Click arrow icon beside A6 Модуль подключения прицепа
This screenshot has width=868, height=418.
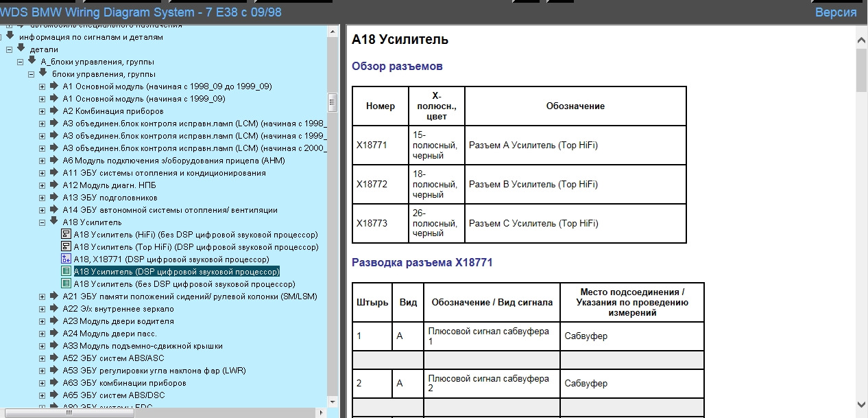click(x=53, y=160)
